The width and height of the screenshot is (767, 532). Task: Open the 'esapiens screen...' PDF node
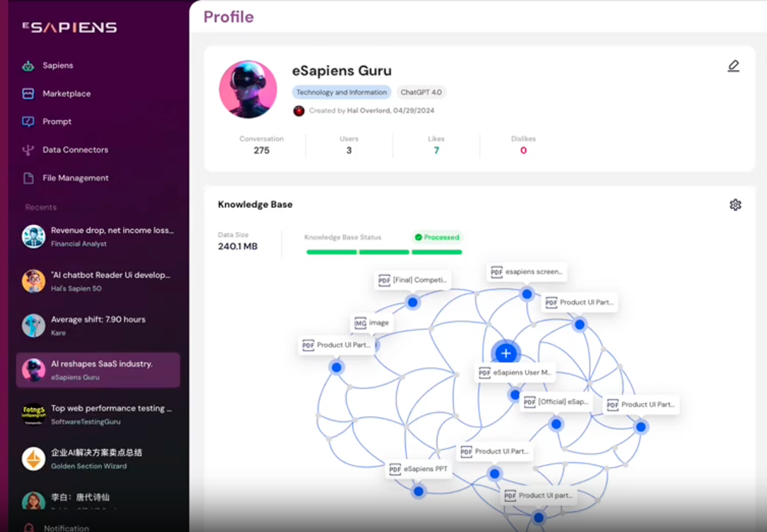coord(527,272)
